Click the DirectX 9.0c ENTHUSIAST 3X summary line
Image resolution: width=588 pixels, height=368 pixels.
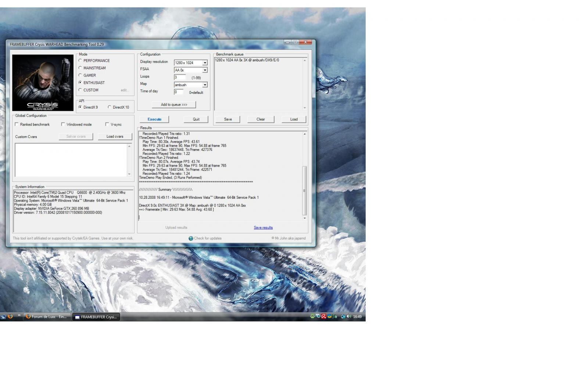pos(193,205)
